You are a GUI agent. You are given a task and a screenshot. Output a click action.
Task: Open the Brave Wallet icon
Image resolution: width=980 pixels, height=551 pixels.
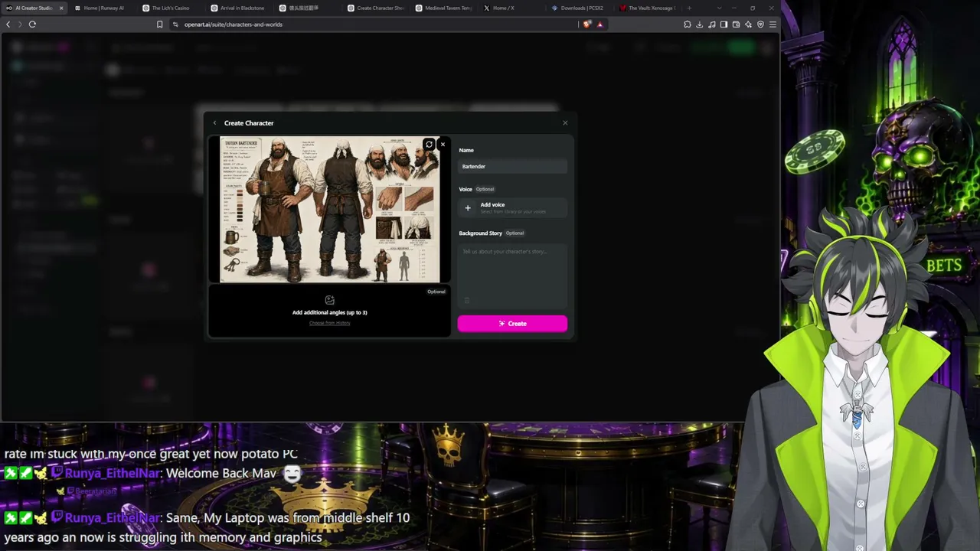coord(736,24)
